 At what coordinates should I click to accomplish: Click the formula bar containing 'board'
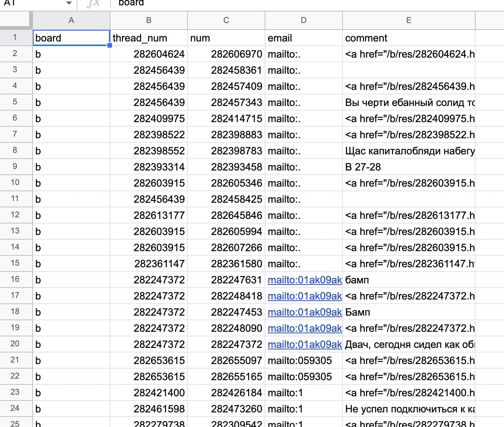(x=307, y=3)
